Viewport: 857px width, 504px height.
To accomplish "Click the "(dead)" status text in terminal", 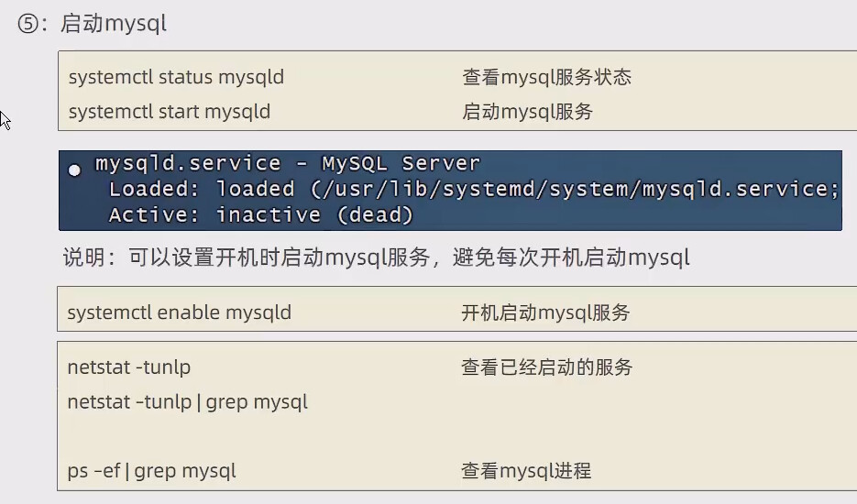I will (376, 215).
